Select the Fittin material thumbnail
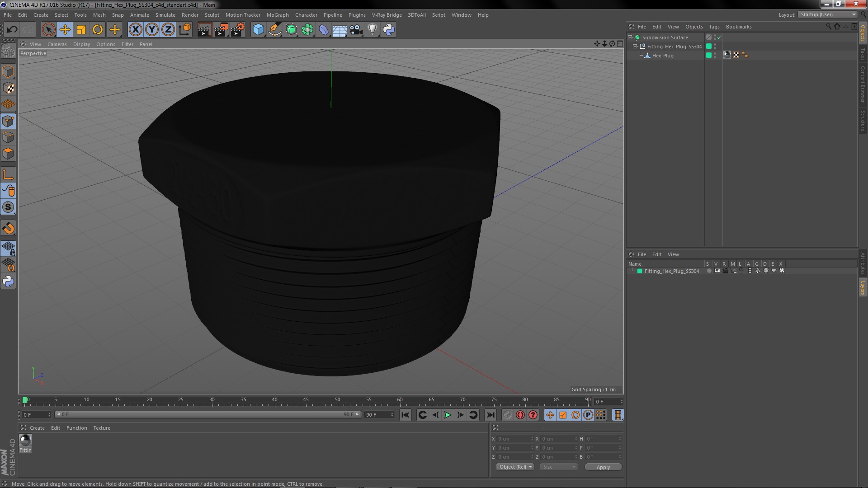 (25, 440)
